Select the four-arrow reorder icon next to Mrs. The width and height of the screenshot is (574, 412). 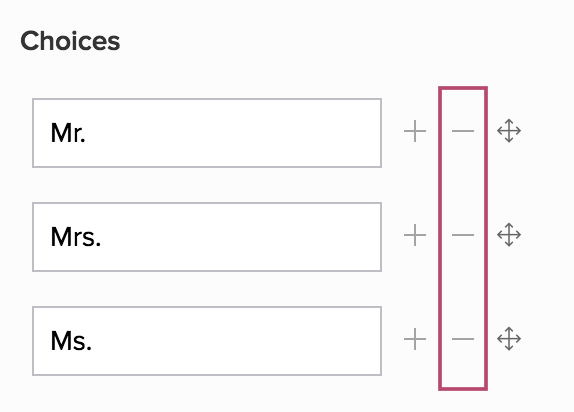[x=509, y=235]
